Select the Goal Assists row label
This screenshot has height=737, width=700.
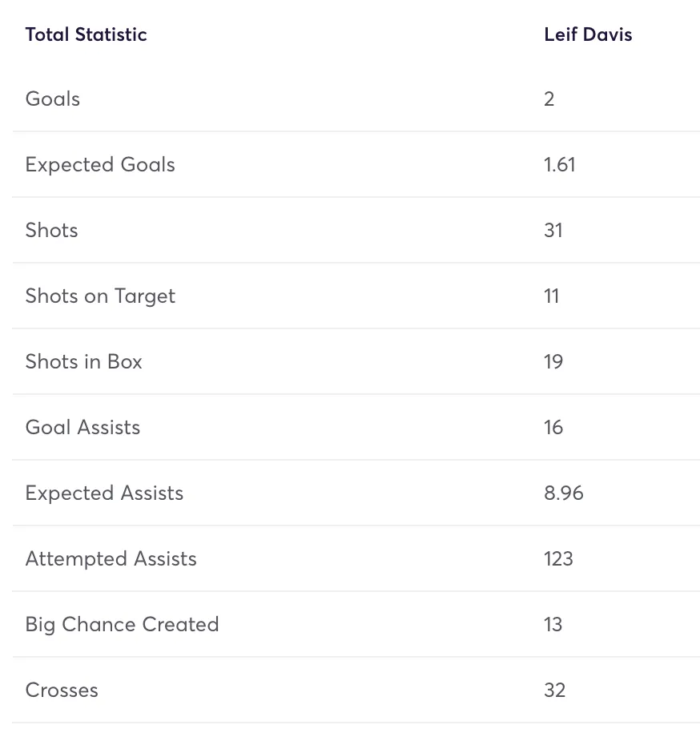pyautogui.click(x=82, y=427)
